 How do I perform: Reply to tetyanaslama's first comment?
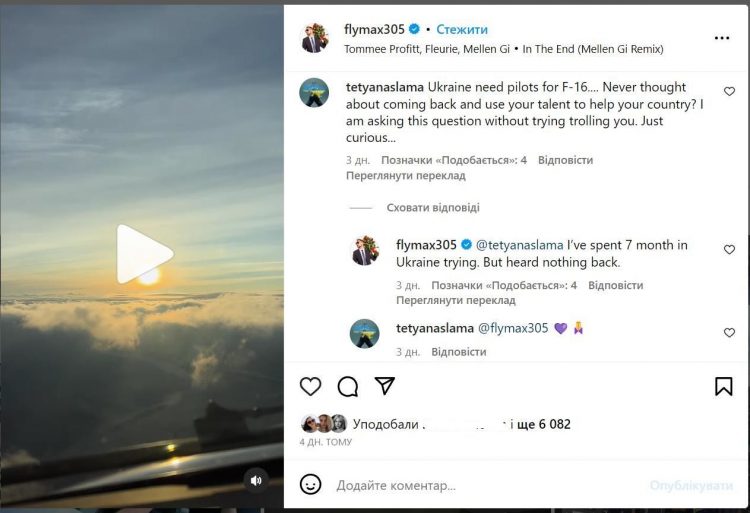[x=565, y=160]
